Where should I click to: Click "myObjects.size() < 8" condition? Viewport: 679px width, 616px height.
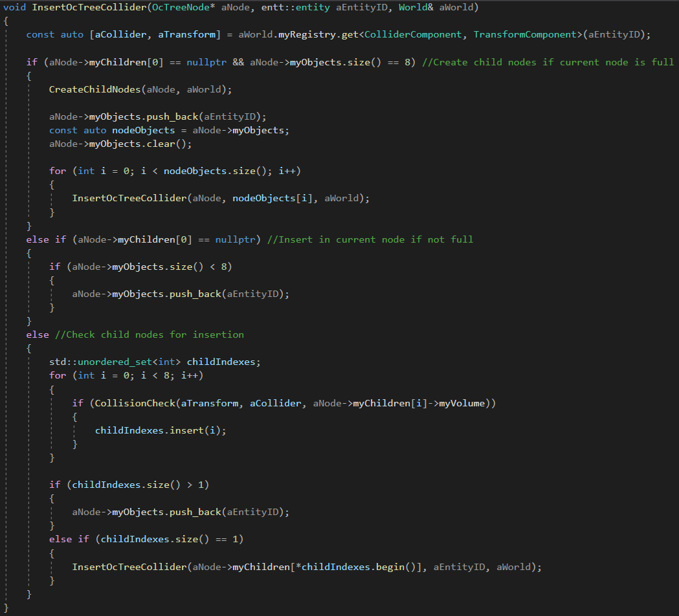tap(170, 267)
